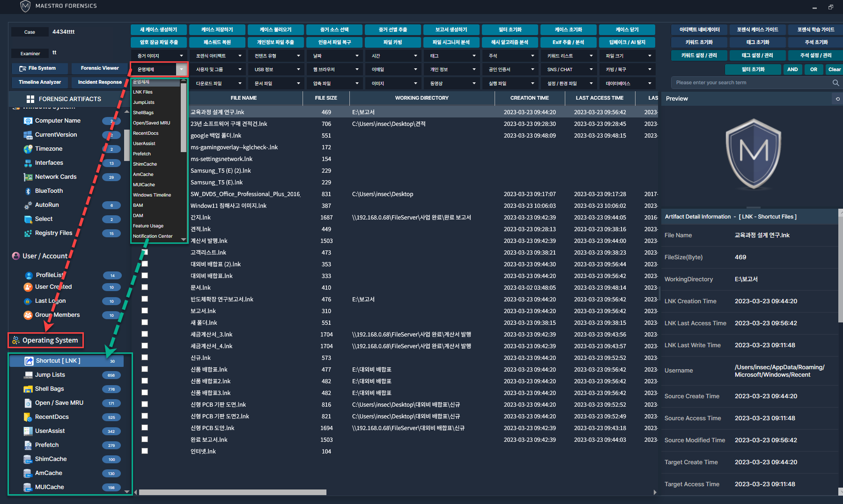This screenshot has width=843, height=504.
Task: Check the box for 보고서.lnk row
Action: [145, 311]
